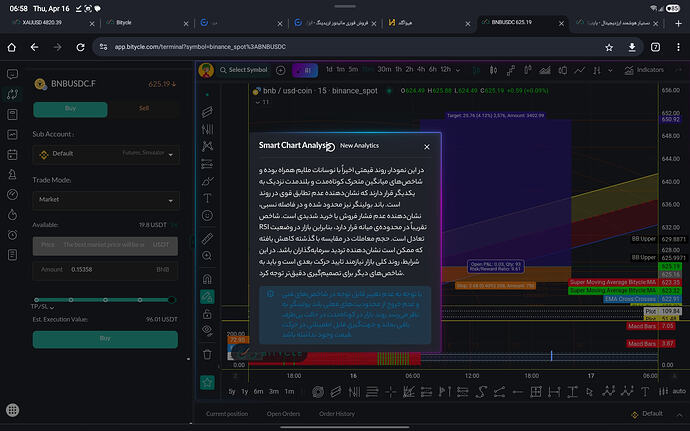Viewport: 690px width, 431px height.
Task: Open the browser three-dot menu
Action: 678,47
